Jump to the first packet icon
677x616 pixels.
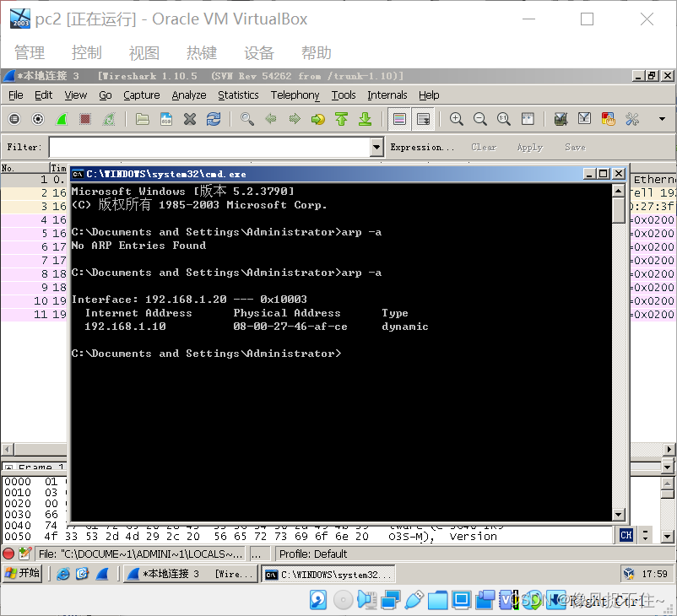[x=342, y=119]
